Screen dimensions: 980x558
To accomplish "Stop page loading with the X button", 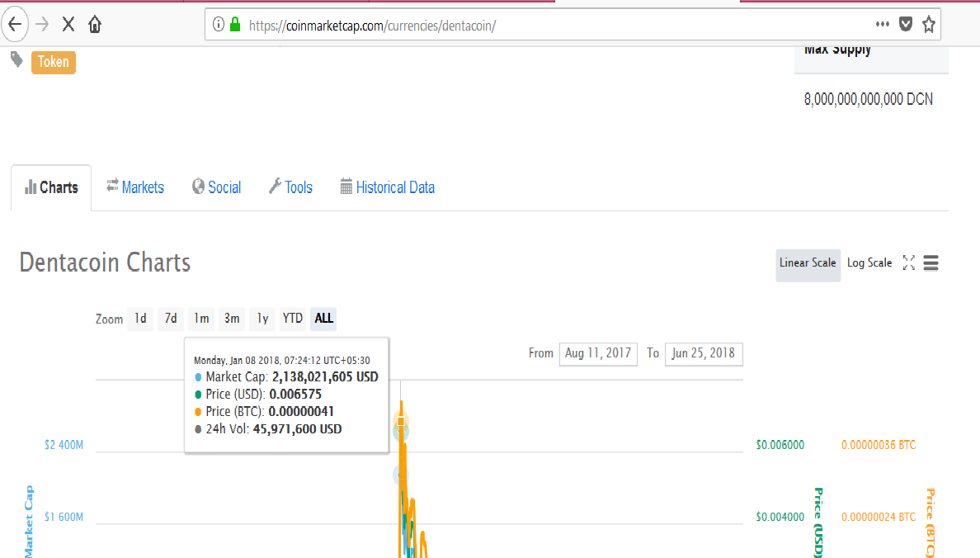I will pos(68,25).
